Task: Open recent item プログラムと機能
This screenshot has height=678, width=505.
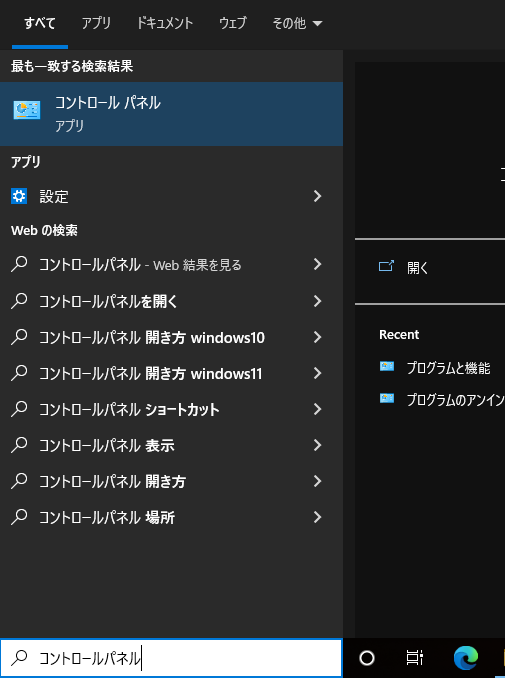Action: (x=448, y=368)
